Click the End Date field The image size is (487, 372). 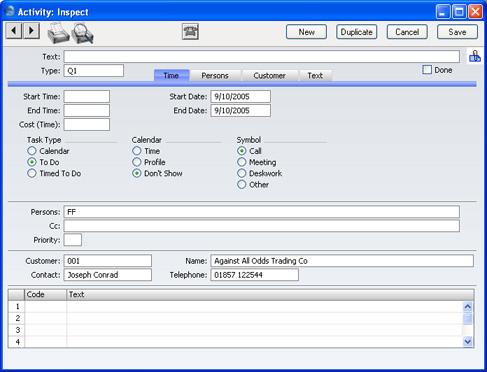pos(240,111)
